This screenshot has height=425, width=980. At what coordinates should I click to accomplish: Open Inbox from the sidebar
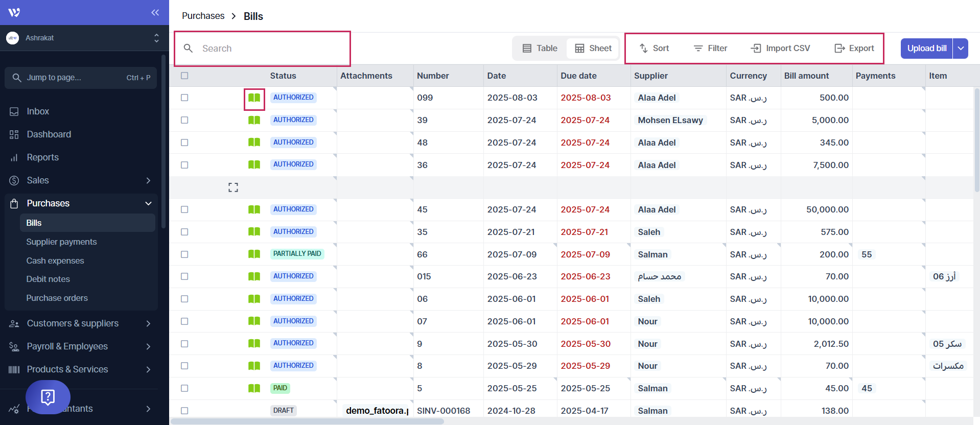click(x=38, y=111)
